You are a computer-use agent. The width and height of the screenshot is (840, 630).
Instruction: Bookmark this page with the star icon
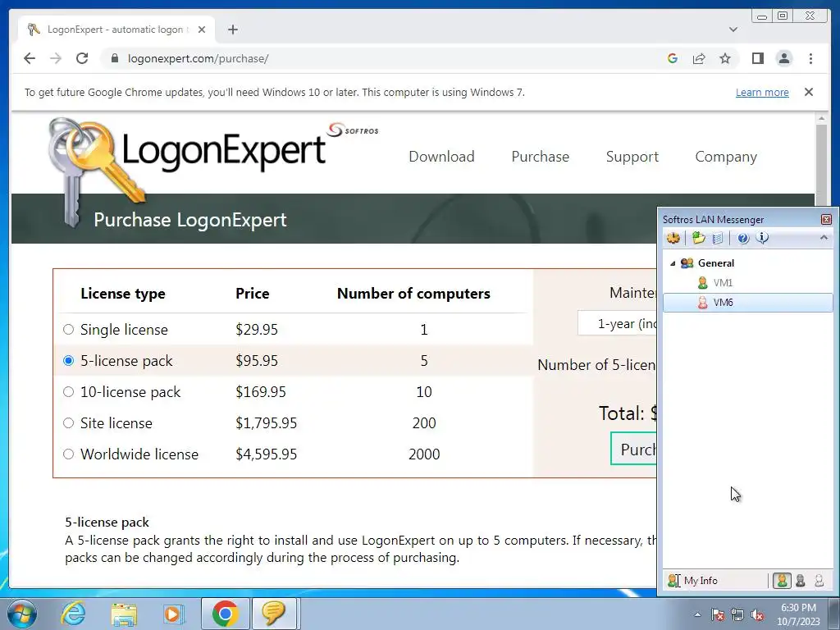click(725, 58)
